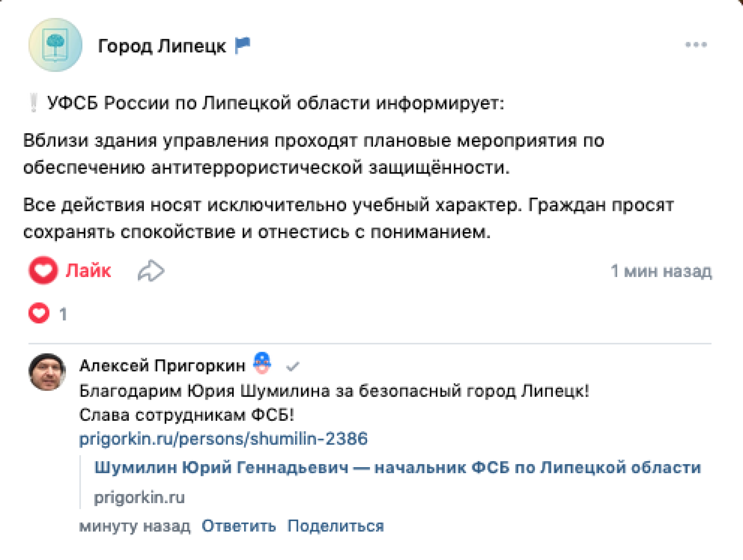
Task: Follow the prigorkin.ru/persons/shumilin-2386 link
Action: click(223, 439)
